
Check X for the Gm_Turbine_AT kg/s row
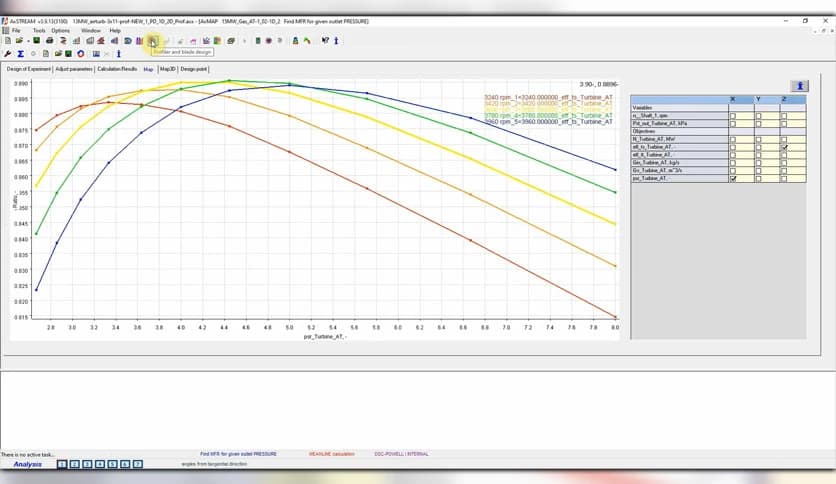[x=733, y=163]
